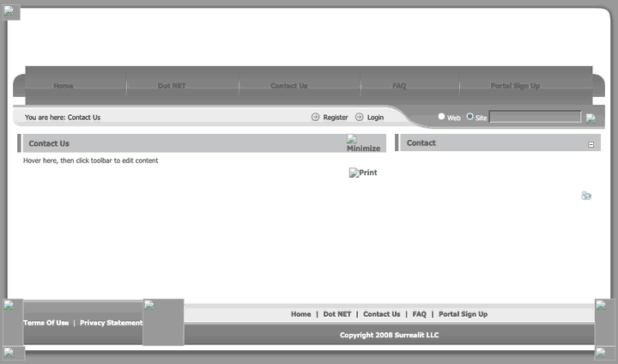This screenshot has width=618, height=364.
Task: Open the Dot NET navigation tab
Action: coord(172,86)
